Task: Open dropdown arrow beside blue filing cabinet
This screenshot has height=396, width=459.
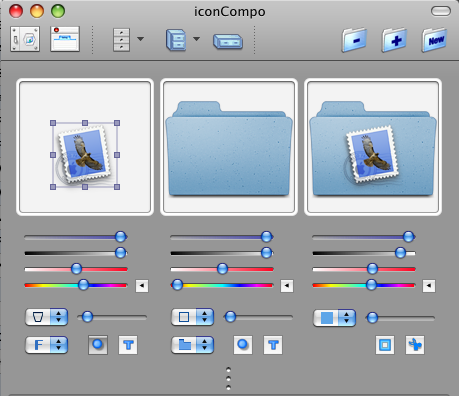Action: click(197, 39)
